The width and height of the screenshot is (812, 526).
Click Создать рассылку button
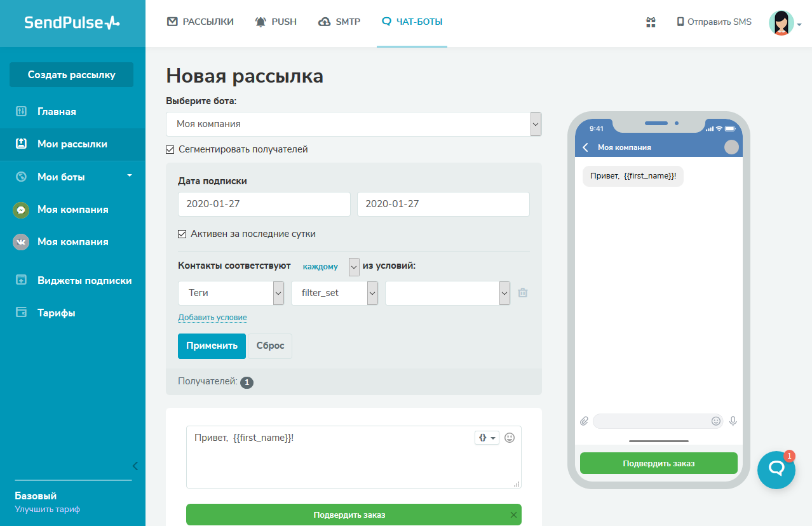[71, 75]
